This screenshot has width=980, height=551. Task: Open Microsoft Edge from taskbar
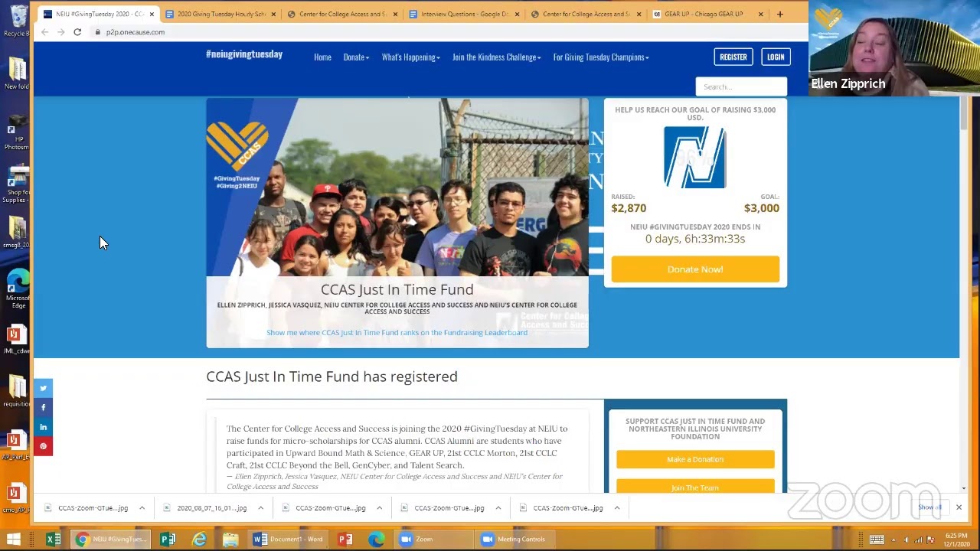pyautogui.click(x=376, y=540)
